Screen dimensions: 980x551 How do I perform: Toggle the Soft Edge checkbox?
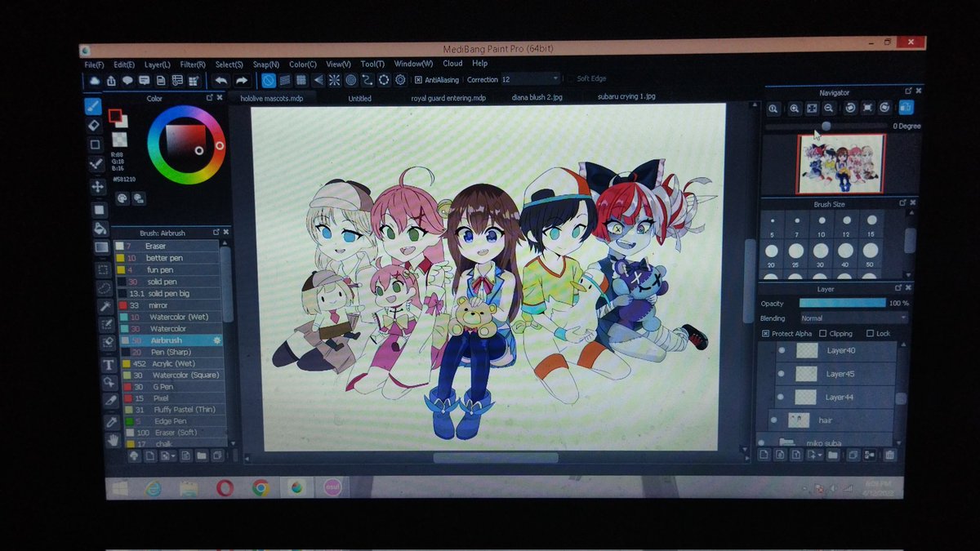click(571, 79)
